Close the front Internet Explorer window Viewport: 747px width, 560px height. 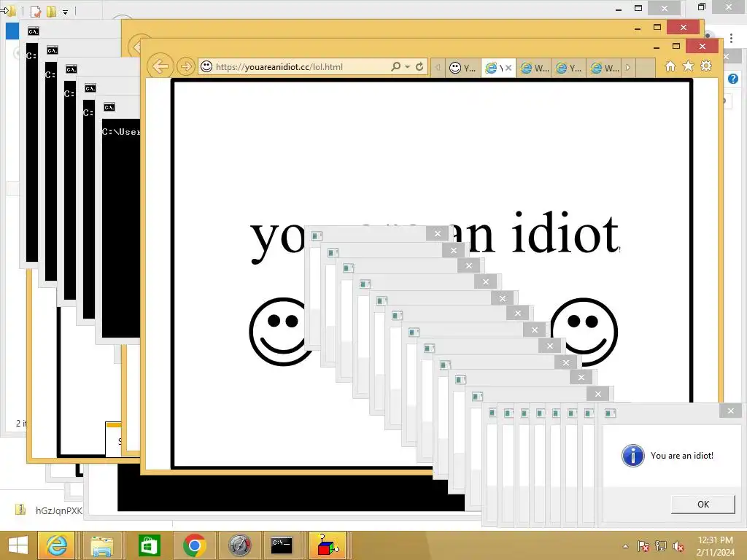tap(703, 46)
